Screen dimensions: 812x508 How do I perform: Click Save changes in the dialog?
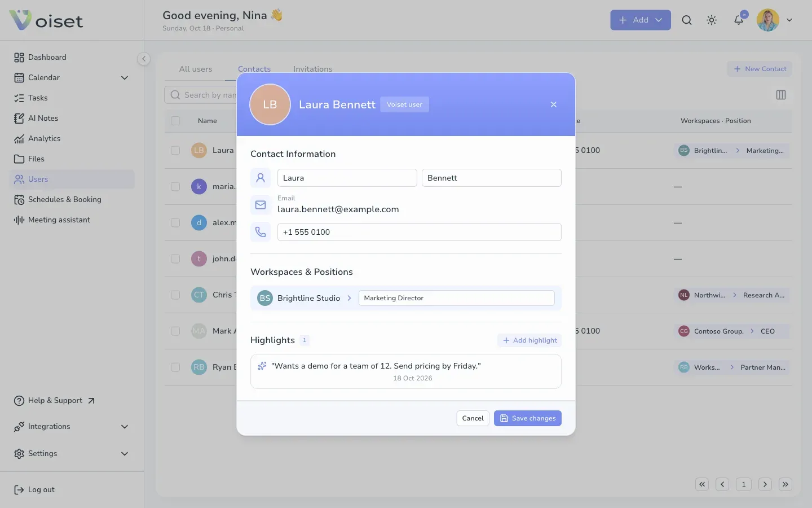pos(528,418)
